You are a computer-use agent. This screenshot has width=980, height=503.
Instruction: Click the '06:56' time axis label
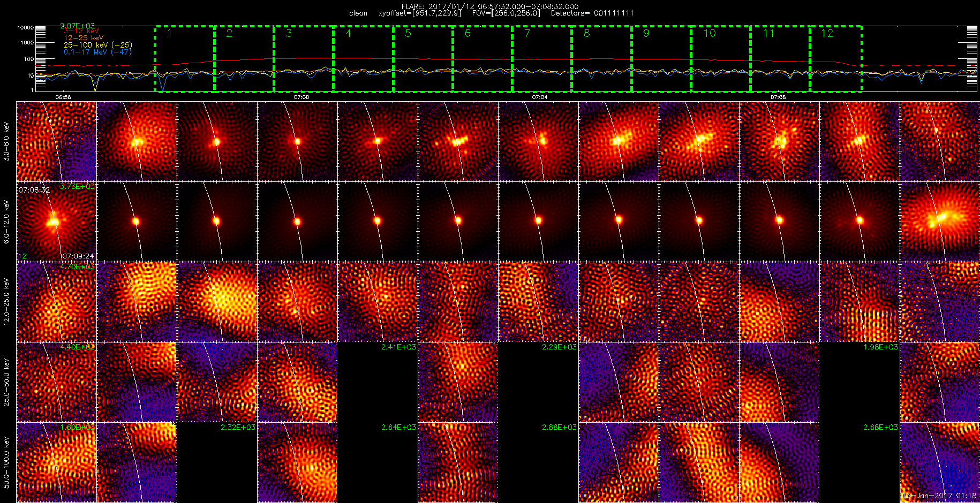point(63,97)
